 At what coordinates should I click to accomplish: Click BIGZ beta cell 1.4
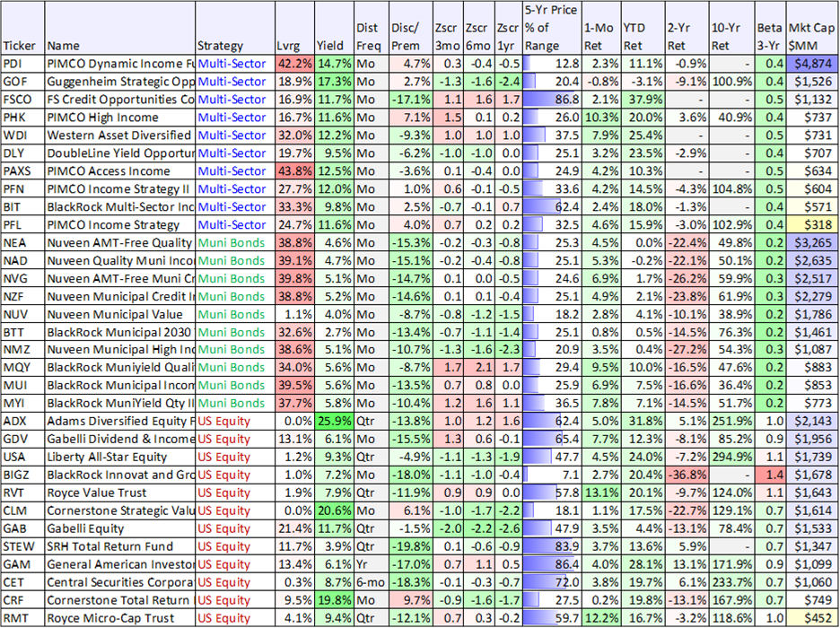click(770, 475)
